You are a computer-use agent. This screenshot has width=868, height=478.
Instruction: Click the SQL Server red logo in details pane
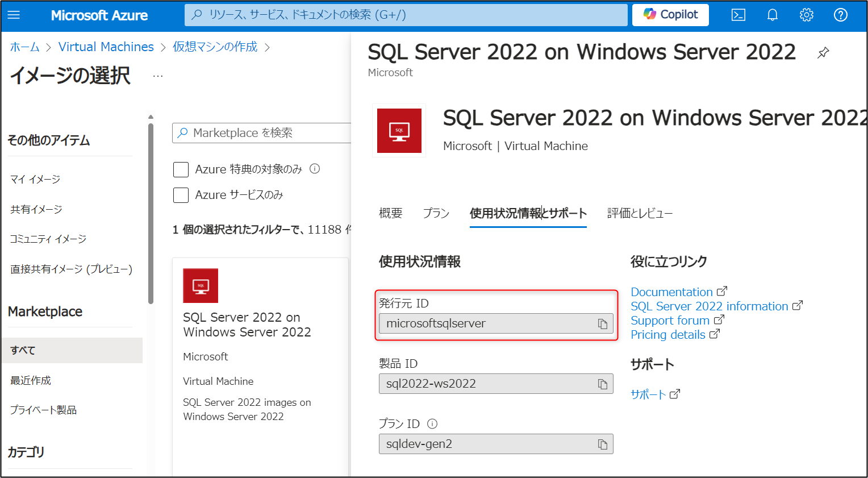point(399,131)
